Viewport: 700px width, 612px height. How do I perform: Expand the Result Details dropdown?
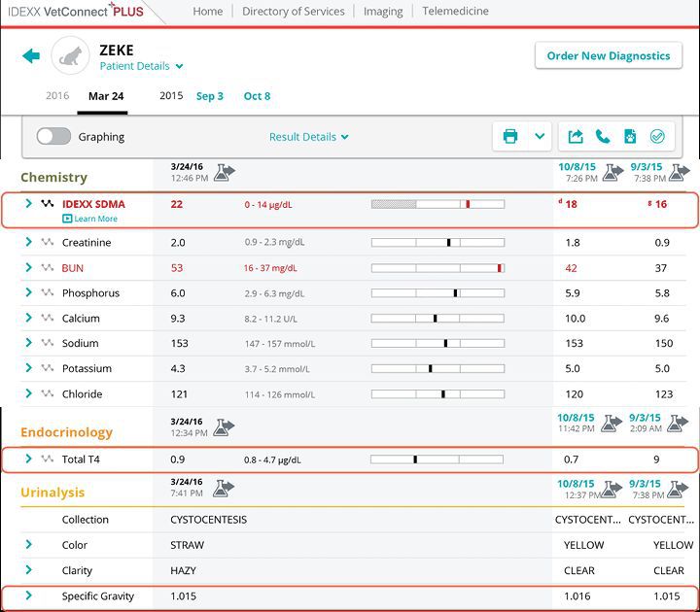point(308,137)
